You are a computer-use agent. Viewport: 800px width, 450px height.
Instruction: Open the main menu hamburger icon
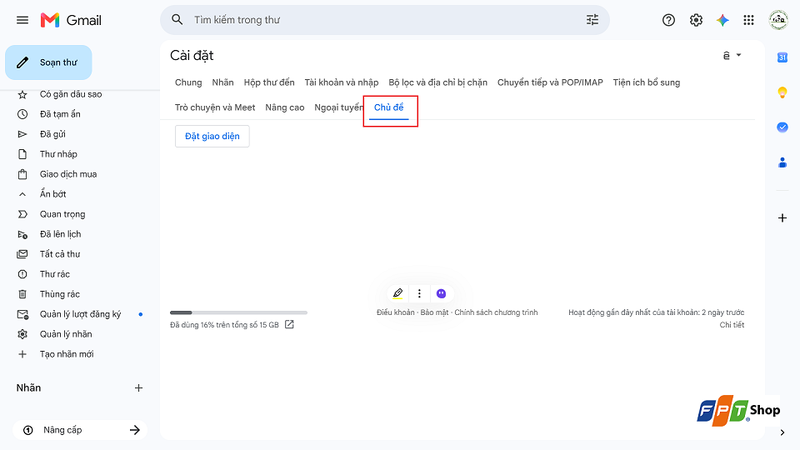(22, 20)
